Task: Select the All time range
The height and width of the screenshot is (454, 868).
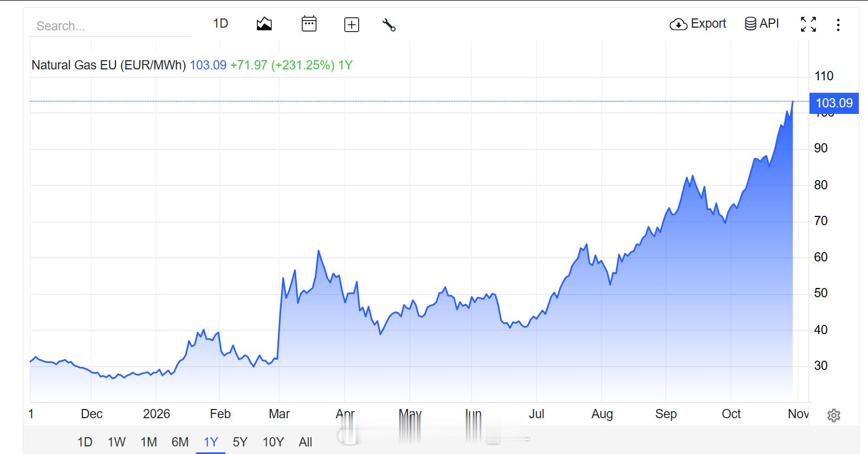Action: pyautogui.click(x=306, y=442)
